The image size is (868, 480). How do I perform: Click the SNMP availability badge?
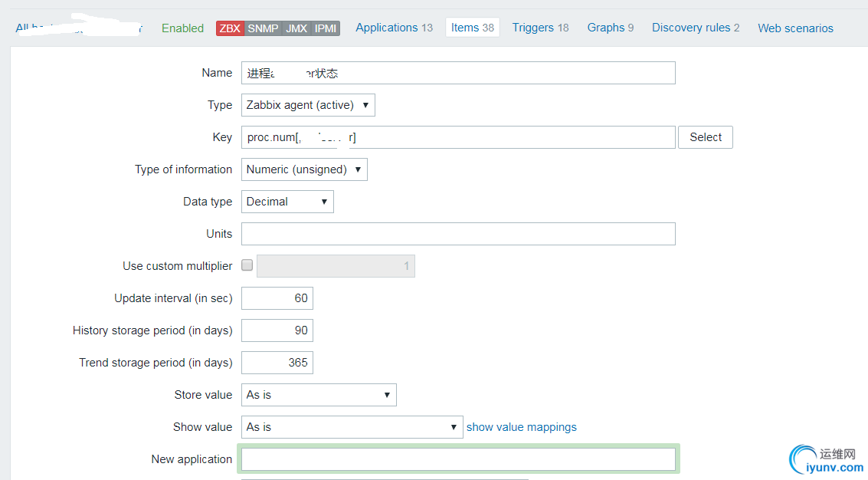[264, 28]
